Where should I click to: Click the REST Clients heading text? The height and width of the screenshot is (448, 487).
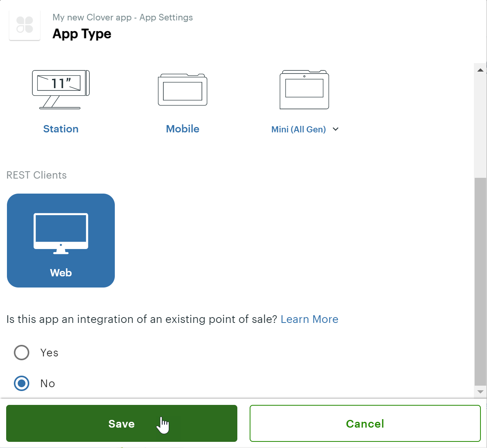tap(37, 175)
